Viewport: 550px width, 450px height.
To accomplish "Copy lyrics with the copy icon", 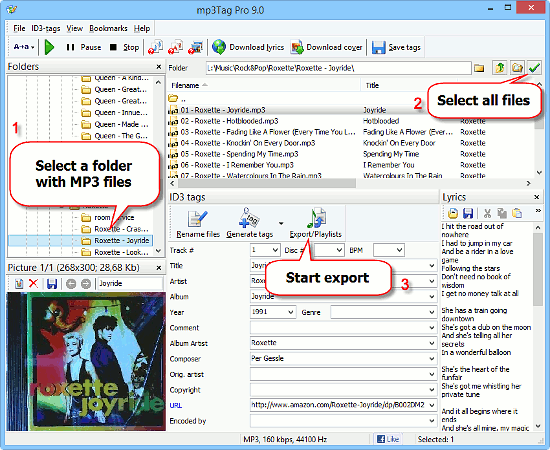I will pyautogui.click(x=502, y=213).
